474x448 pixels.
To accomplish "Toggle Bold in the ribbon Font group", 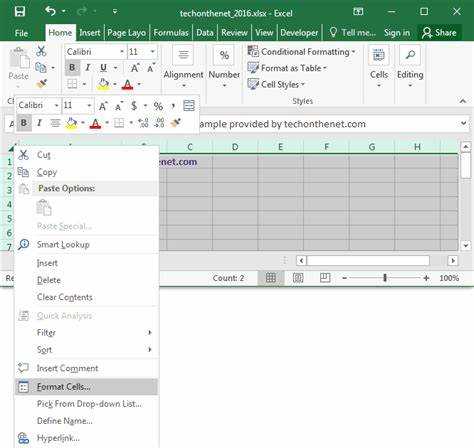I will point(72,68).
